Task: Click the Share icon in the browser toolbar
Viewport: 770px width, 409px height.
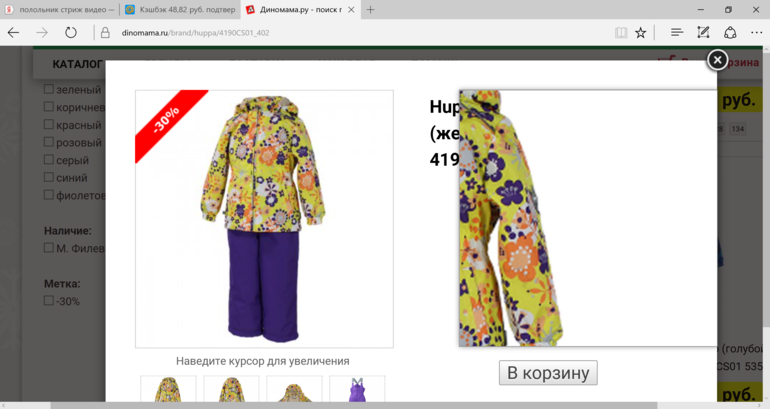Action: pos(730,32)
